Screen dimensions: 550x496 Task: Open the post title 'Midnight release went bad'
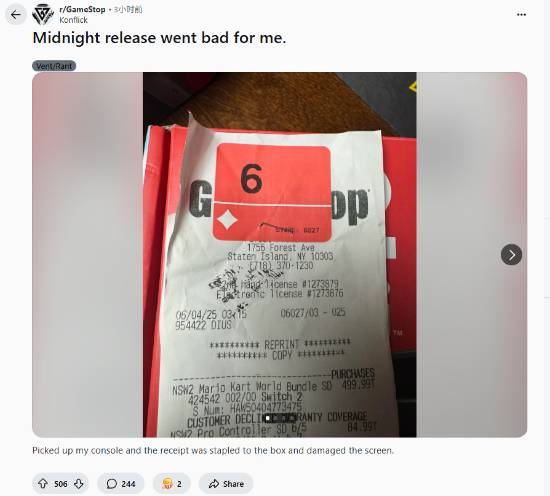(x=159, y=38)
